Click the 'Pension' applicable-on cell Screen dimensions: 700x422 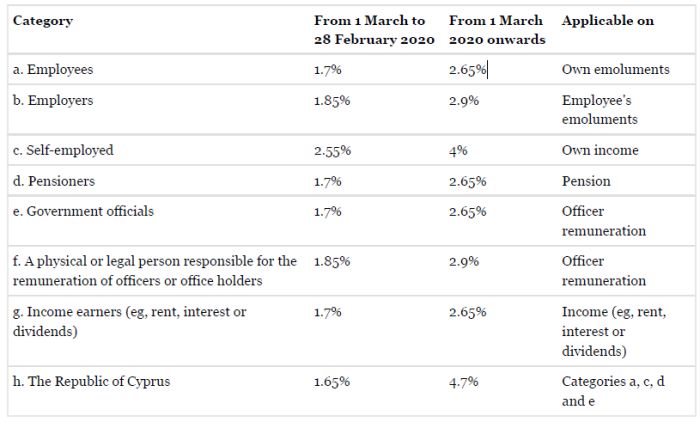585,181
